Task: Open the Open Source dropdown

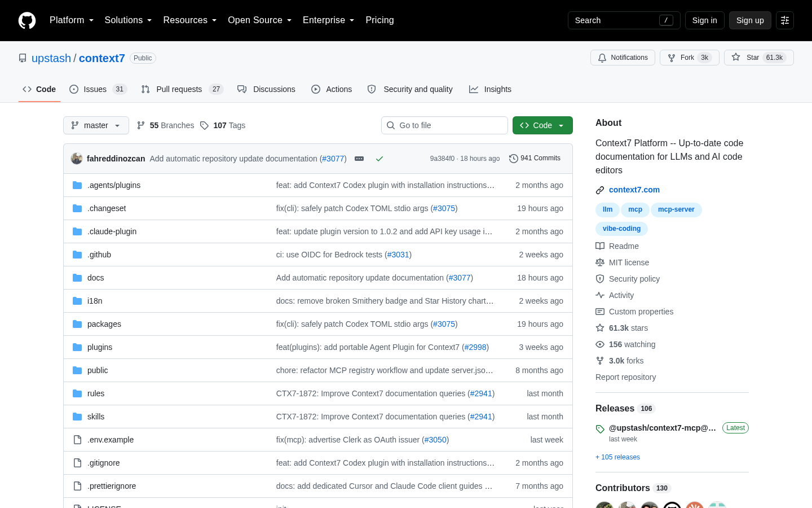Action: tap(260, 20)
